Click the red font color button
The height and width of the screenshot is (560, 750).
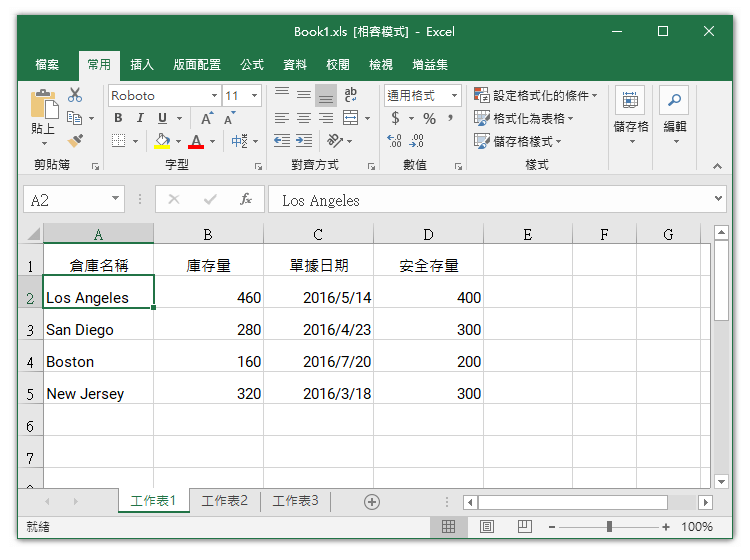[x=196, y=141]
